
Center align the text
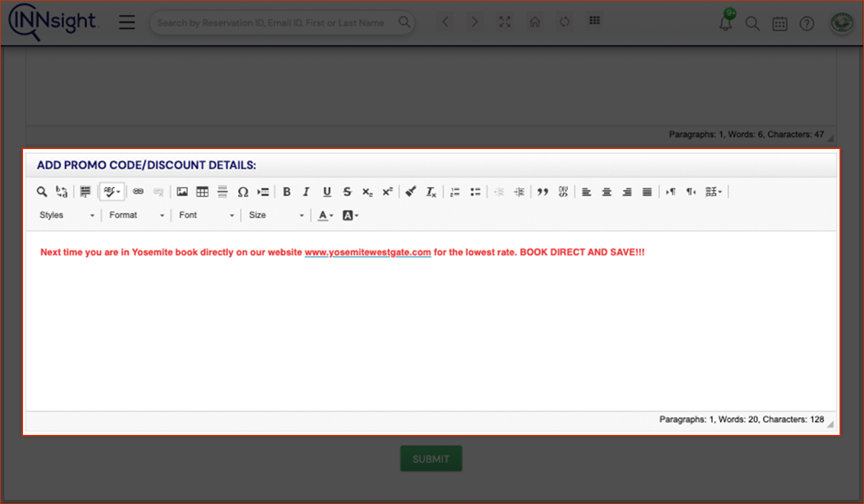click(x=607, y=192)
